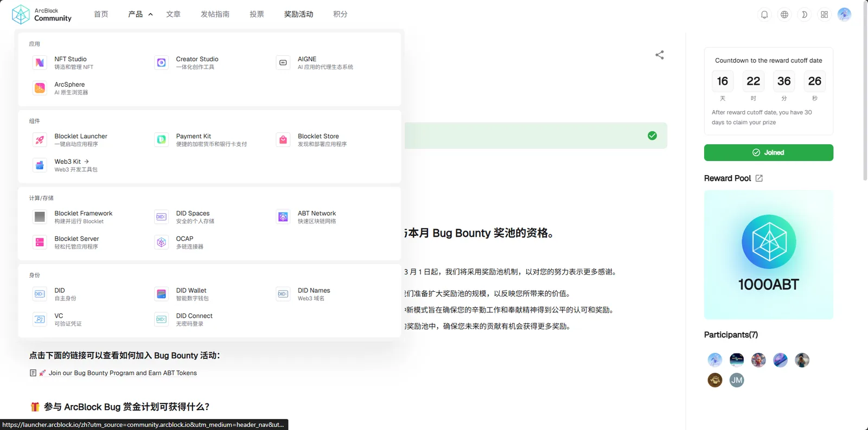Open the Web3 Kit icon

point(40,165)
